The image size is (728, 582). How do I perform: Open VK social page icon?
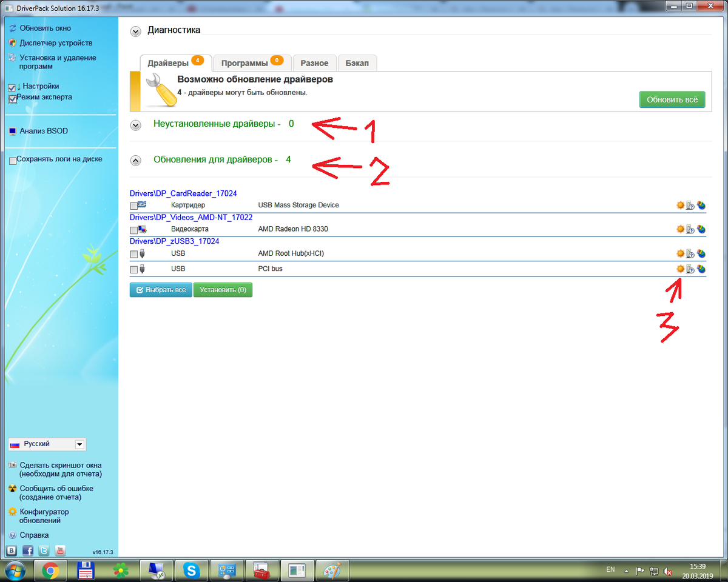pyautogui.click(x=12, y=550)
